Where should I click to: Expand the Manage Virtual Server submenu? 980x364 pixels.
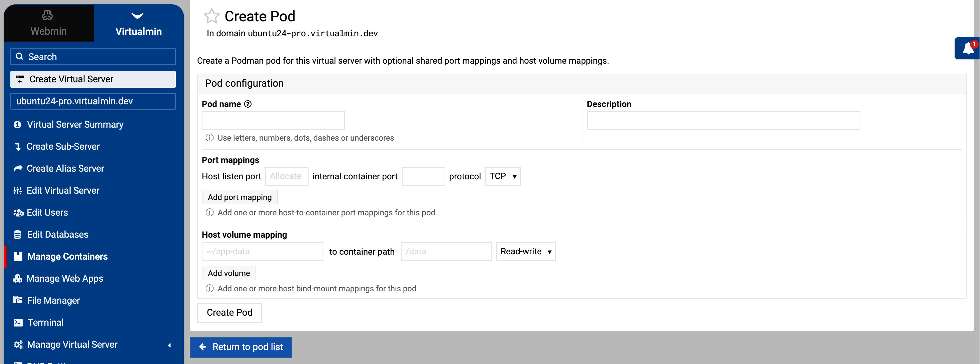[169, 345]
